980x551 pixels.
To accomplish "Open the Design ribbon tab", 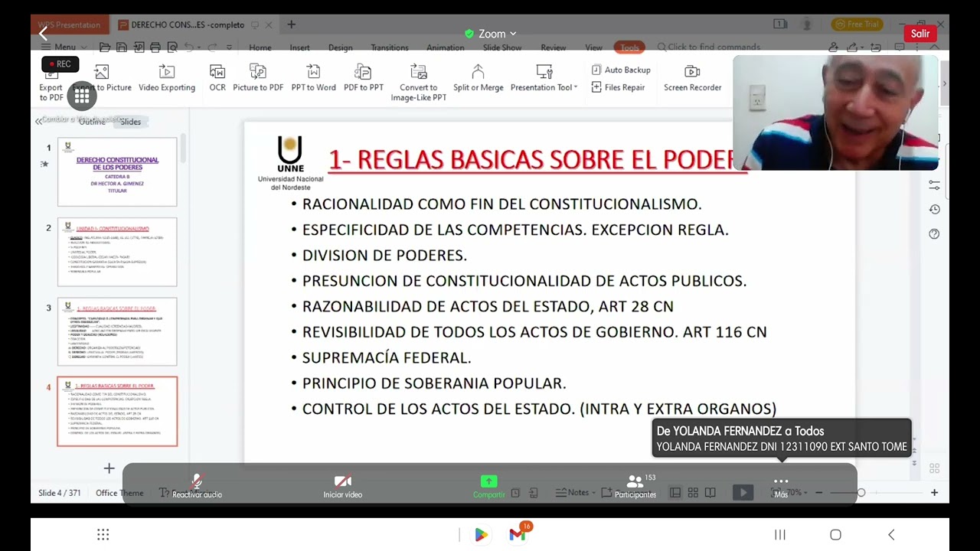I will tap(341, 47).
